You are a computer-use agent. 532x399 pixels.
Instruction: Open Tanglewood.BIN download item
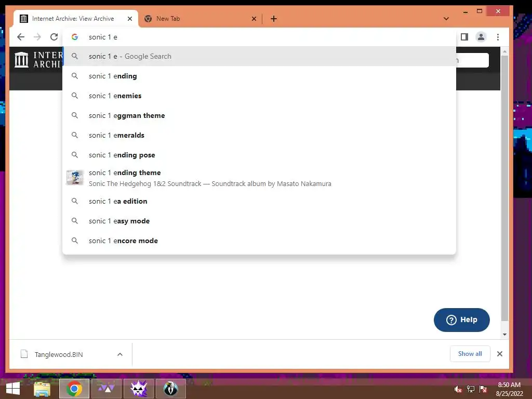pyautogui.click(x=58, y=354)
